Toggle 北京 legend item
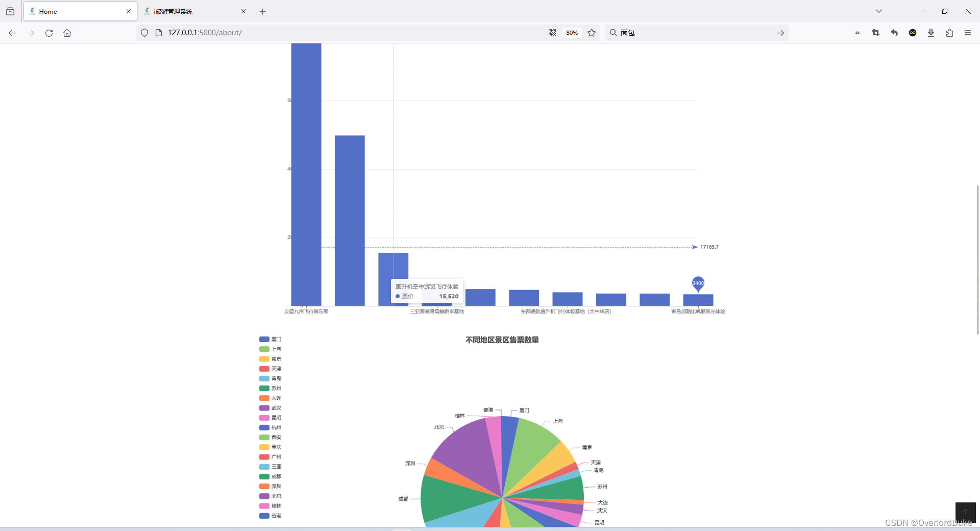The height and width of the screenshot is (531, 980). (270, 496)
